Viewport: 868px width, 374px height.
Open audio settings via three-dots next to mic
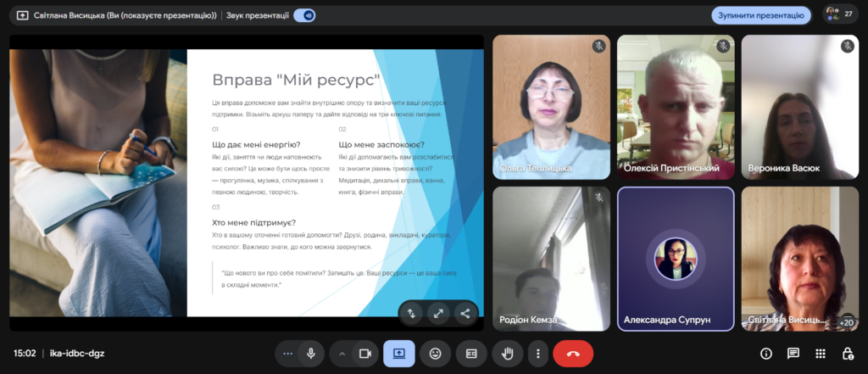[287, 354]
